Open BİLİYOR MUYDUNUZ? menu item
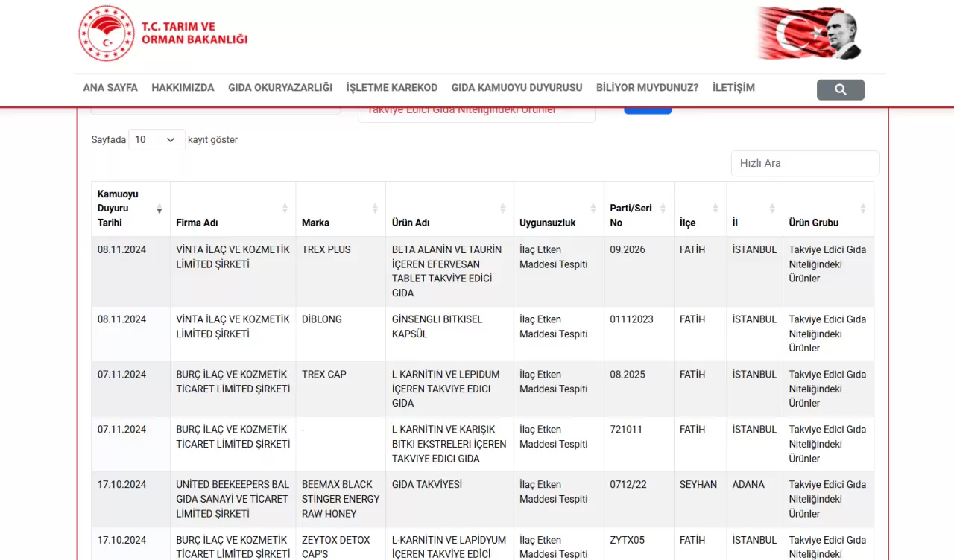The height and width of the screenshot is (560, 954). tap(648, 88)
